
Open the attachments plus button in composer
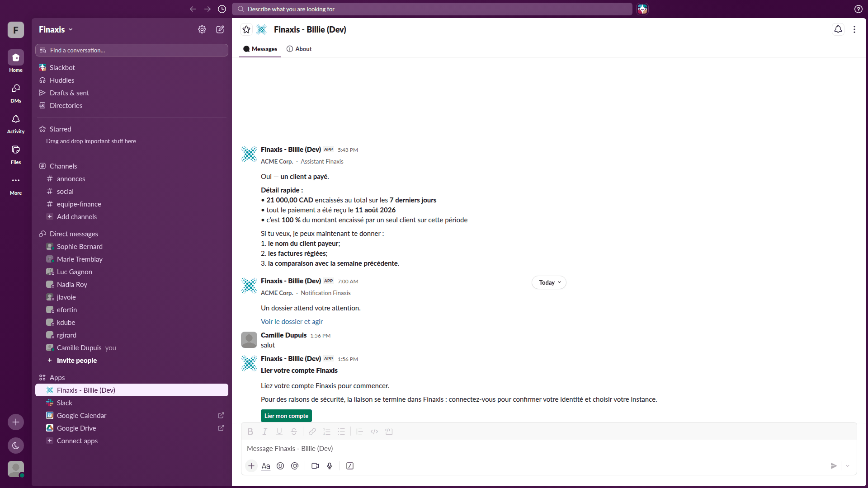pyautogui.click(x=251, y=466)
